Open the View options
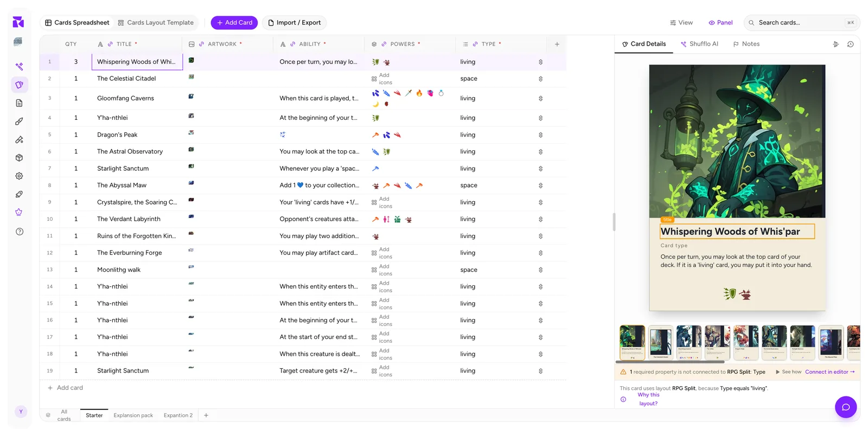The width and height of the screenshot is (868, 429). click(x=681, y=23)
